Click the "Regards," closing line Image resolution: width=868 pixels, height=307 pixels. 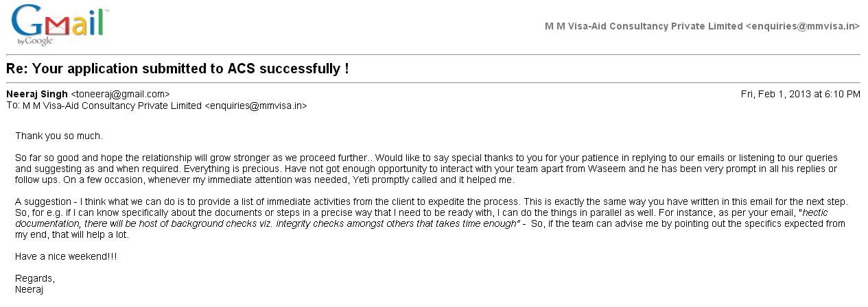tap(35, 278)
